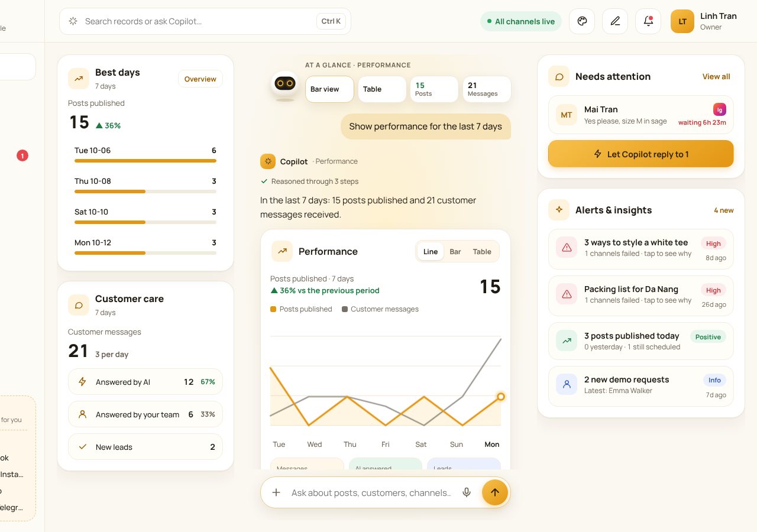Click the Answered by AI row
The image size is (757, 532).
tap(145, 382)
